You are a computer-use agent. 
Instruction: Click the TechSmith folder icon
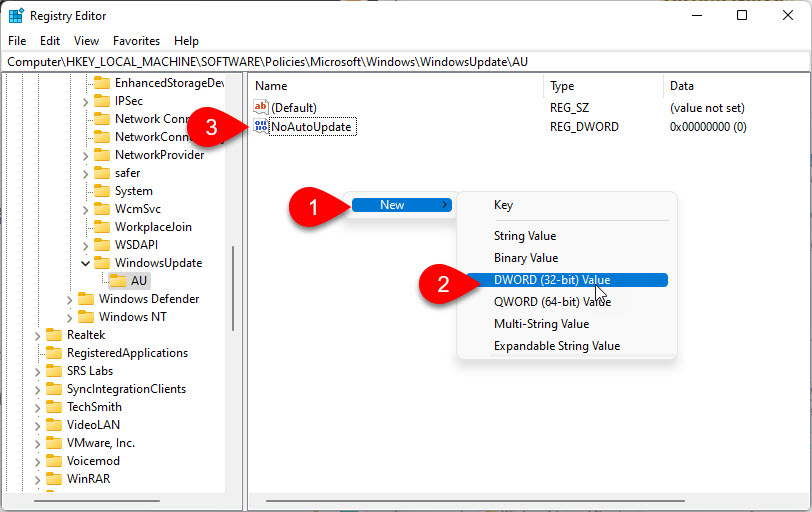[x=54, y=407]
